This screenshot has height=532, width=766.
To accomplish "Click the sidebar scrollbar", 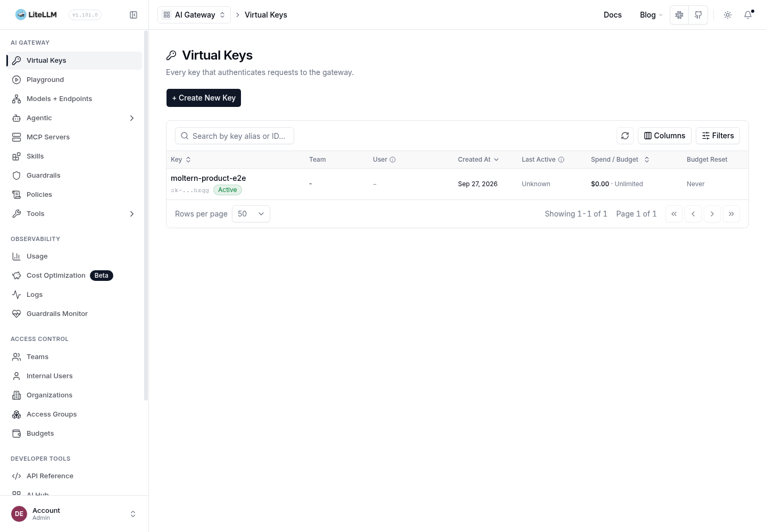I will pyautogui.click(x=146, y=215).
